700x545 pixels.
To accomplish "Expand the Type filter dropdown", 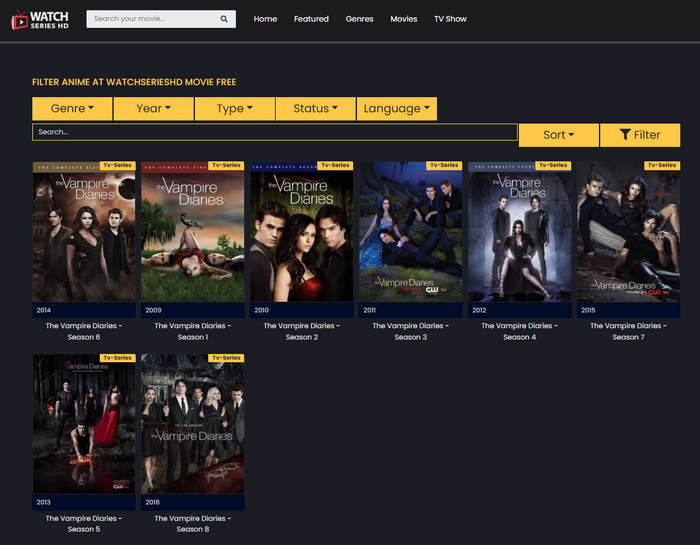I will tap(235, 108).
